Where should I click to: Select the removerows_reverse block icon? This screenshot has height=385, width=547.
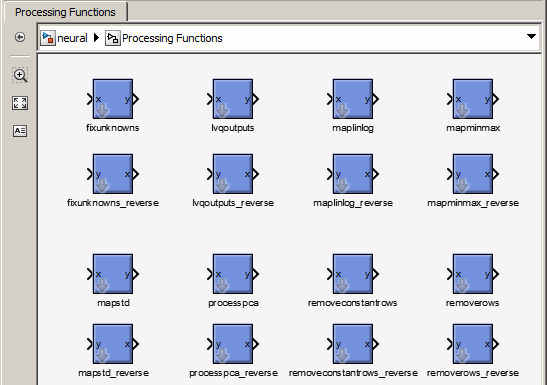pos(473,344)
